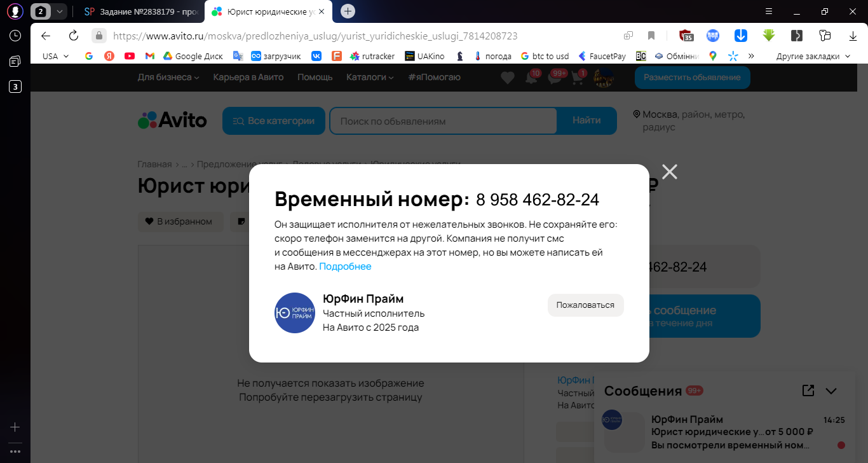
Task: Open messages widget in new window icon
Action: coord(808,390)
